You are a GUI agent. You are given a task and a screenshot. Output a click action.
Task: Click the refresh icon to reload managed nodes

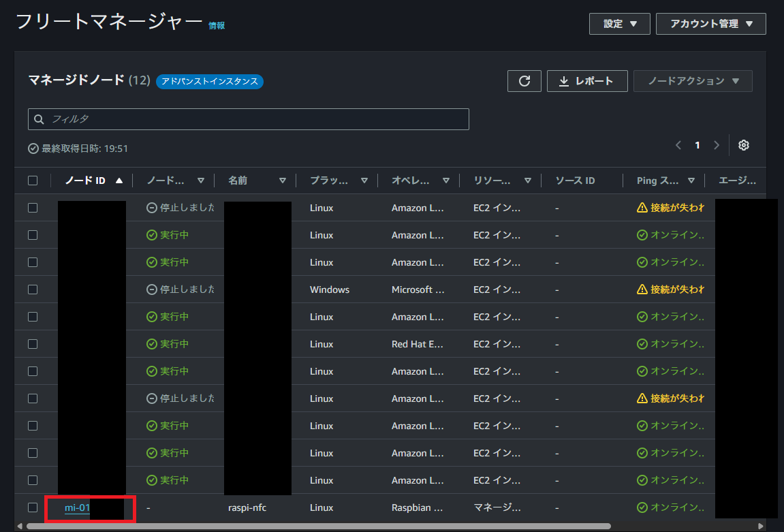(524, 80)
